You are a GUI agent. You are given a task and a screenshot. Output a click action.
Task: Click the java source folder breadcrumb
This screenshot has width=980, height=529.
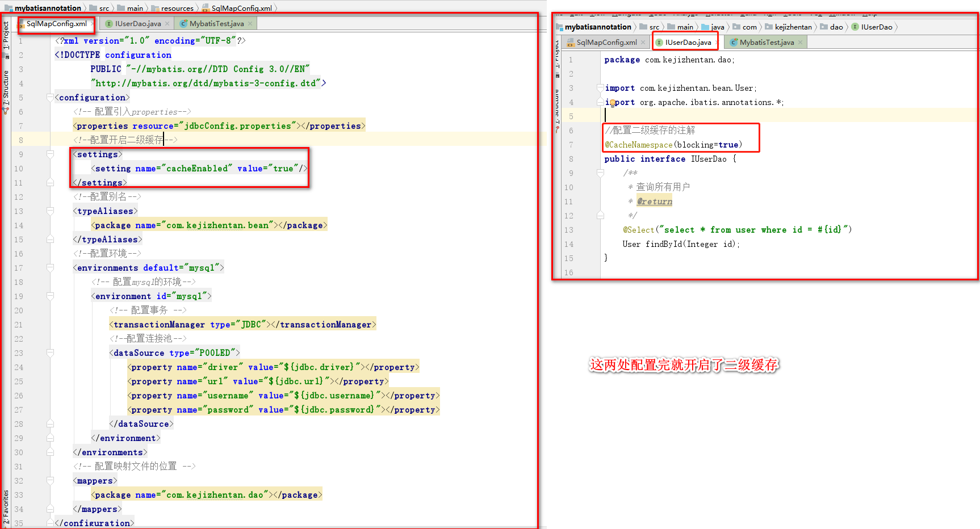point(713,27)
